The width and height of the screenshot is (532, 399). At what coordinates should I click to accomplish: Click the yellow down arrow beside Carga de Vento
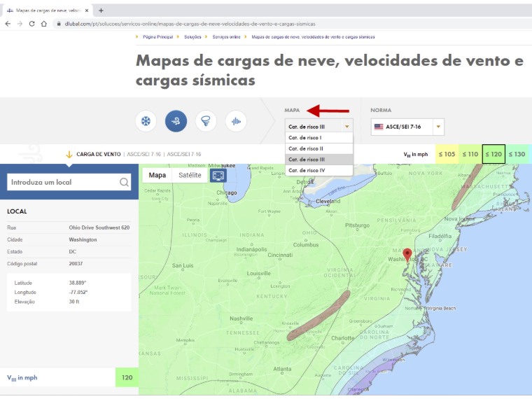[69, 155]
